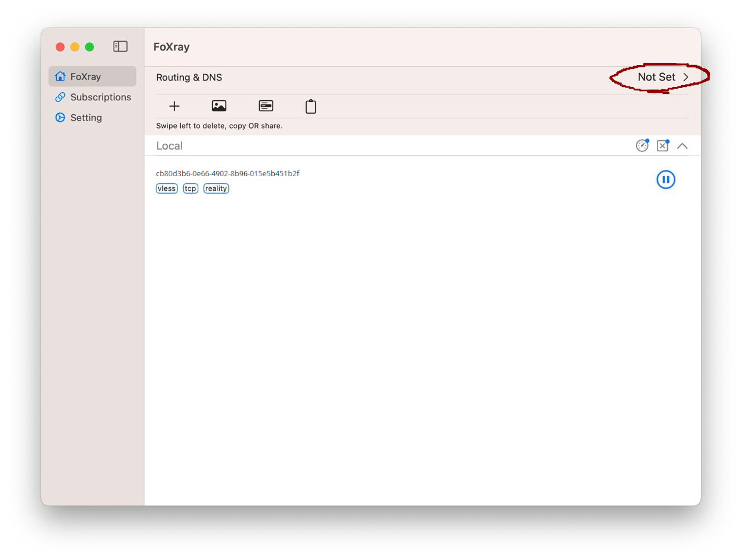Screen dimensions: 742x560
Task: Run speed test for Local group
Action: [642, 146]
